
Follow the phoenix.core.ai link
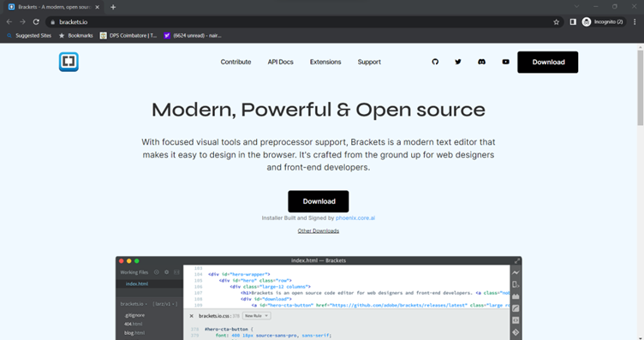355,218
